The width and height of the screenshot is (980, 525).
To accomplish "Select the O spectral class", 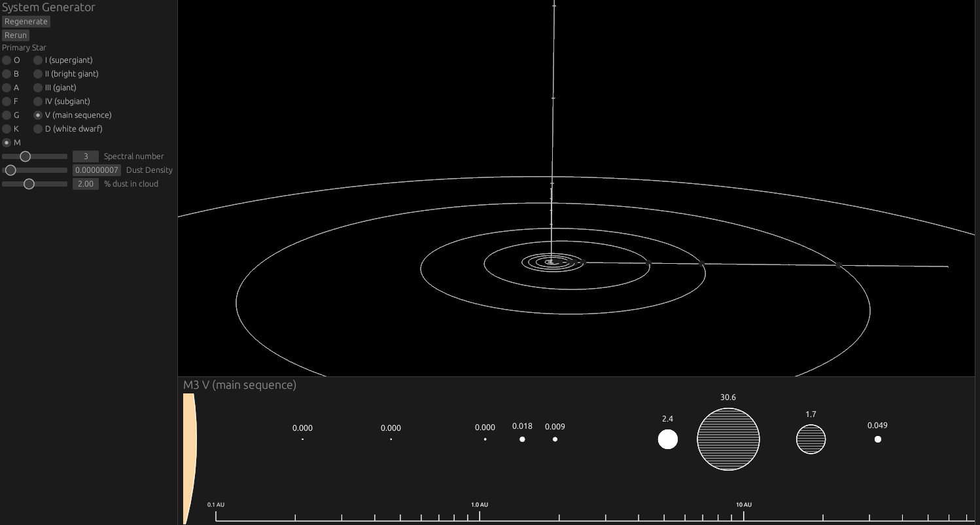I will coord(6,60).
